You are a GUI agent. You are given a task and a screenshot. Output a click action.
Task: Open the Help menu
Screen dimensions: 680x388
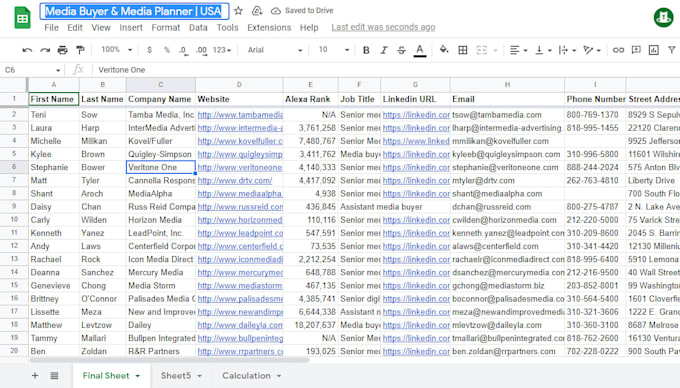point(309,27)
